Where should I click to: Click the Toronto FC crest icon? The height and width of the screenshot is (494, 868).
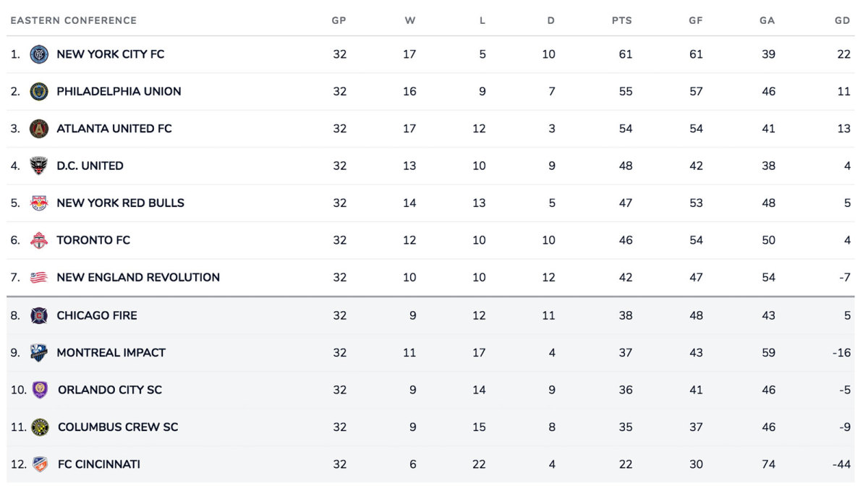tap(39, 240)
